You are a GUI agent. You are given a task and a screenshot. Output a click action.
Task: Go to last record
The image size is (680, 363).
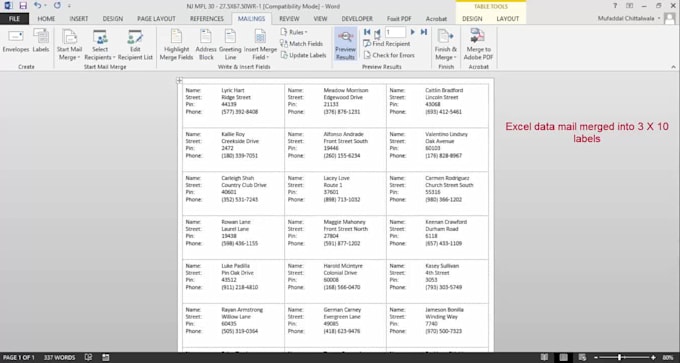click(424, 32)
